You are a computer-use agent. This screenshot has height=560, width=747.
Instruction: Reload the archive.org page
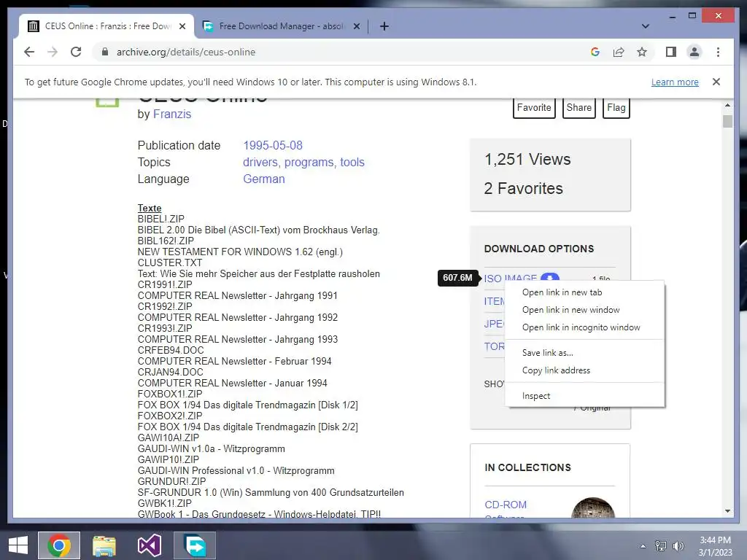[x=76, y=52]
